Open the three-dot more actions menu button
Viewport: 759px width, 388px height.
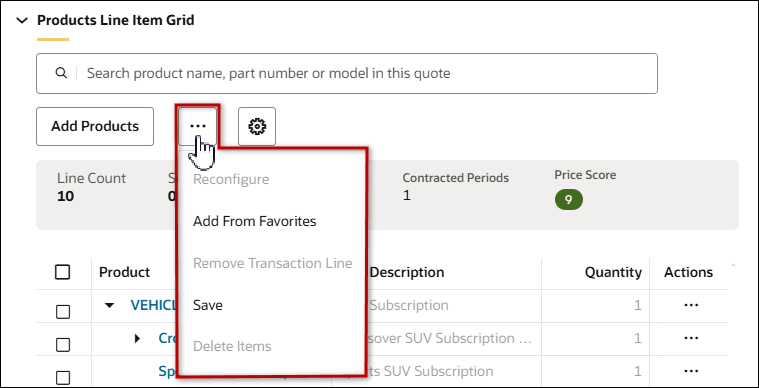198,126
